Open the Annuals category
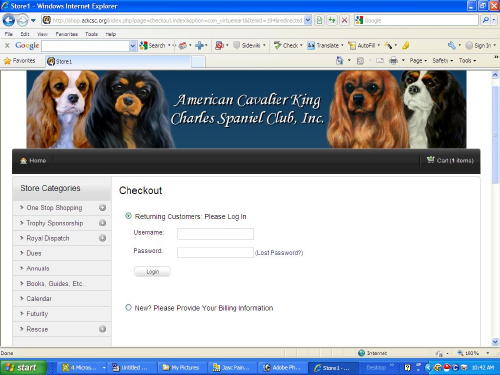The image size is (500, 375). pos(38,268)
